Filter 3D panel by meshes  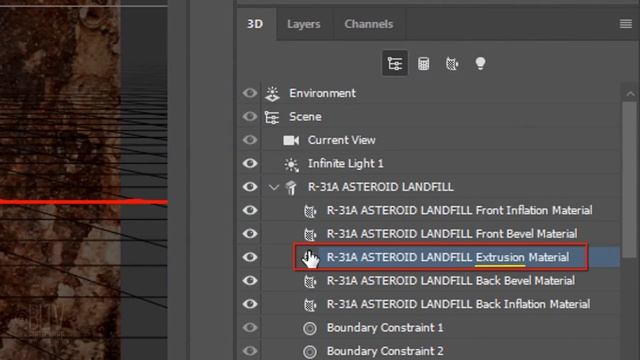click(423, 64)
